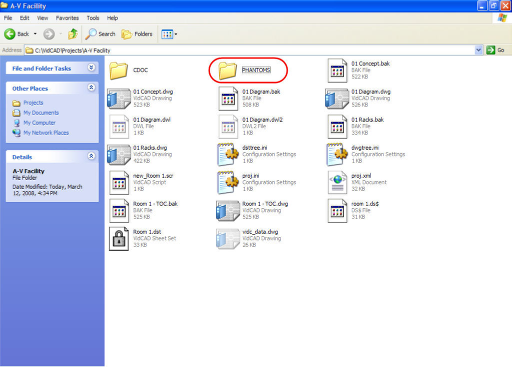Open the Edit menu

[x=24, y=18]
